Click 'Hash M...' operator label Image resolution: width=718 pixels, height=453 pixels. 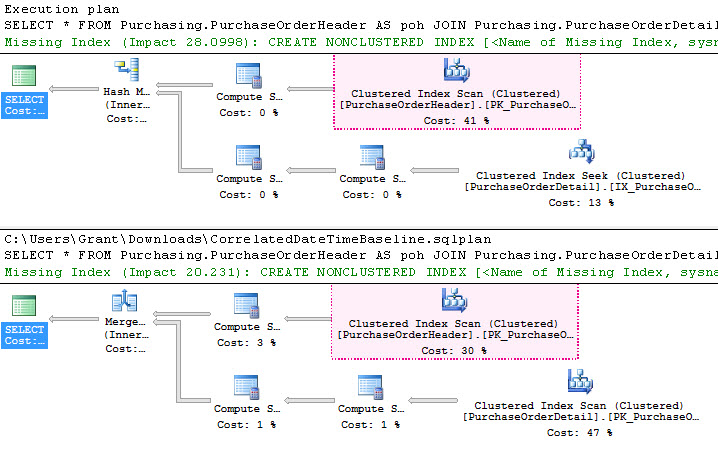(127, 92)
